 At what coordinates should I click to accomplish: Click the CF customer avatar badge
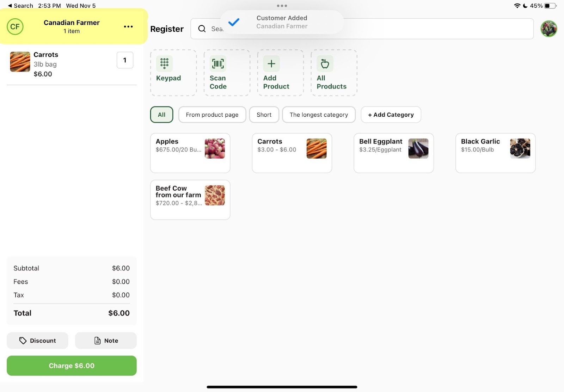[x=15, y=27]
